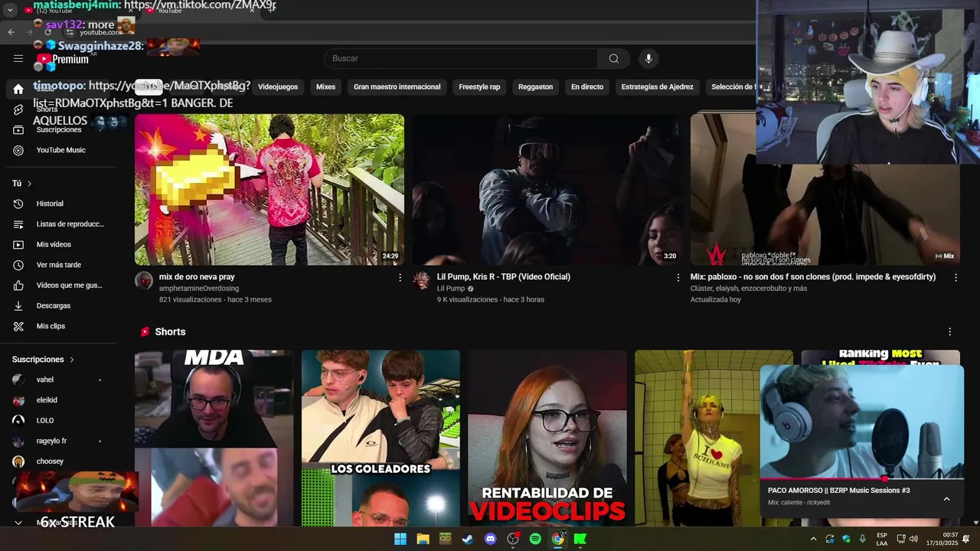Click the browser back arrow
Image resolution: width=980 pixels, height=551 pixels.
coord(11,32)
